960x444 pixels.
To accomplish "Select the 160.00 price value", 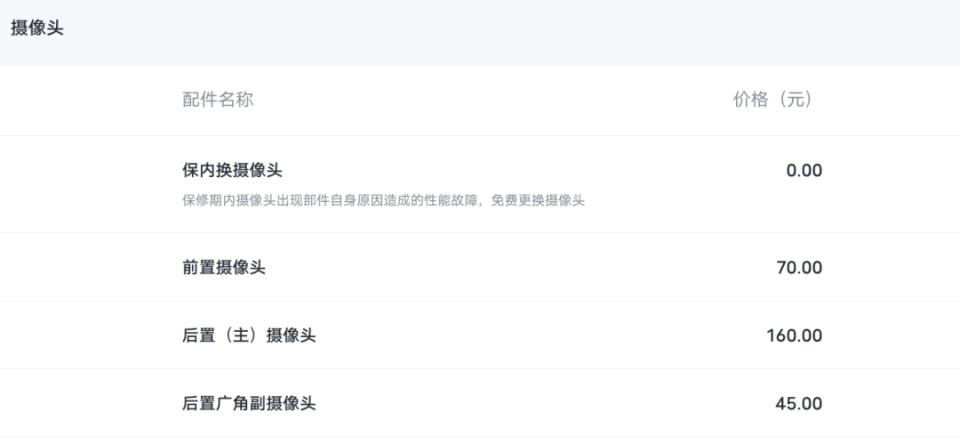I will pyautogui.click(x=794, y=336).
